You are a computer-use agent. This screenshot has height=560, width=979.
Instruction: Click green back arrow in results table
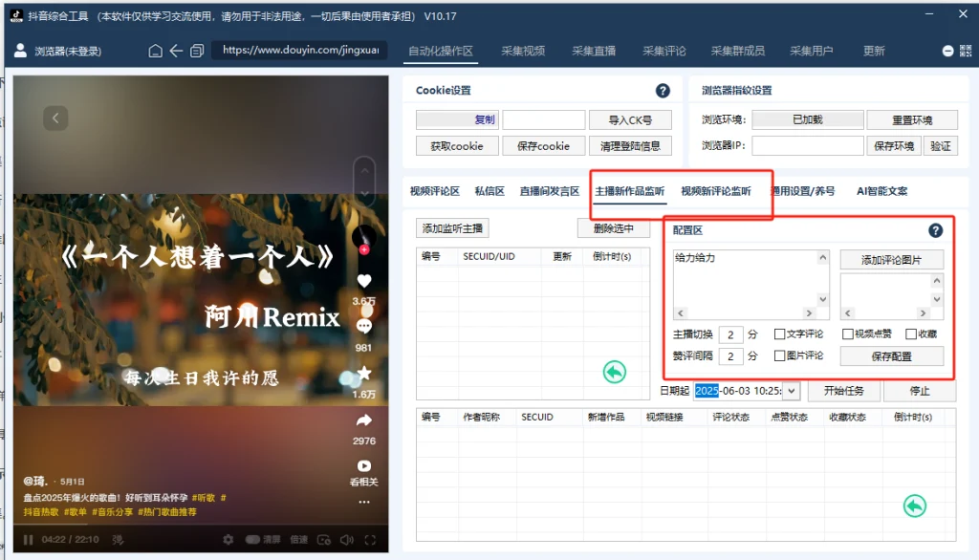[915, 506]
